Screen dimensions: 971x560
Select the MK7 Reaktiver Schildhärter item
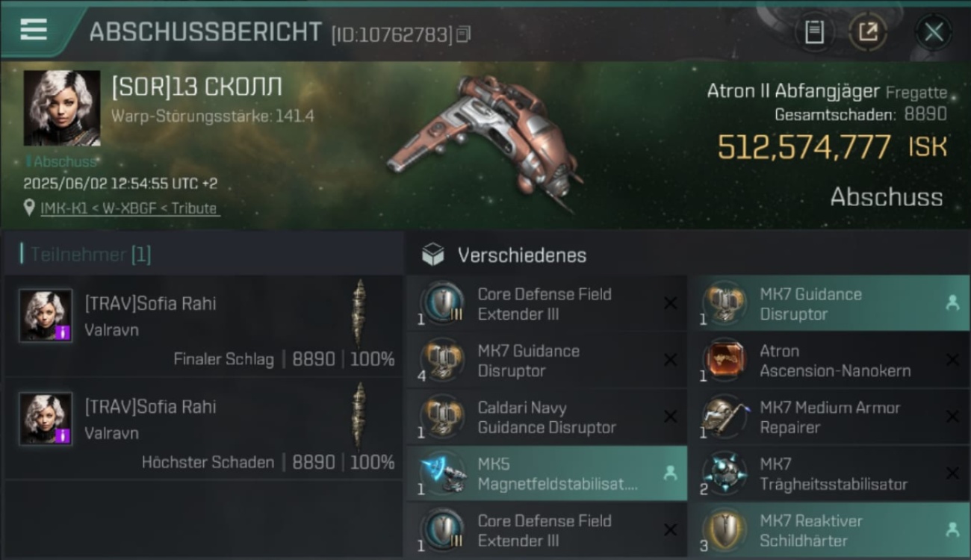[829, 530]
